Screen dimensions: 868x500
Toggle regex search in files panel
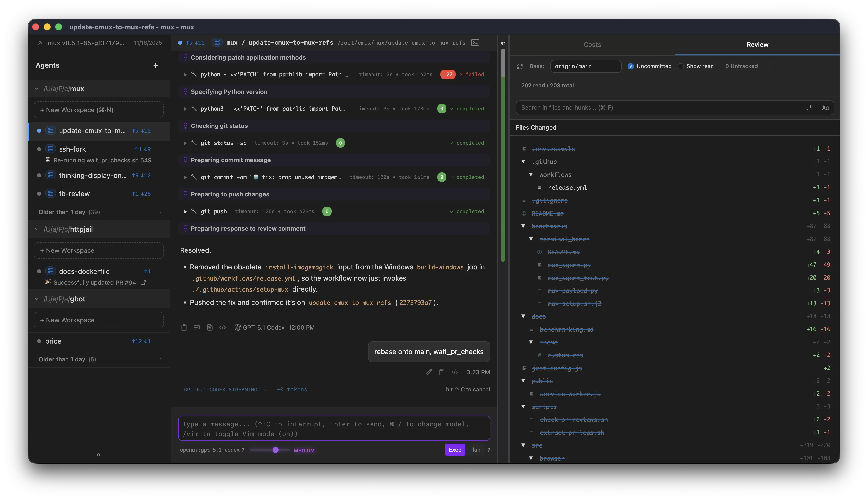(x=809, y=107)
